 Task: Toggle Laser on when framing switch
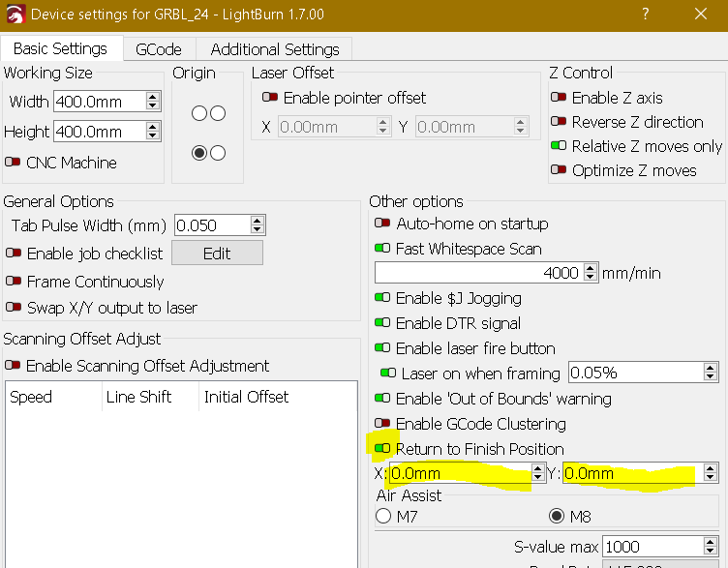(388, 373)
